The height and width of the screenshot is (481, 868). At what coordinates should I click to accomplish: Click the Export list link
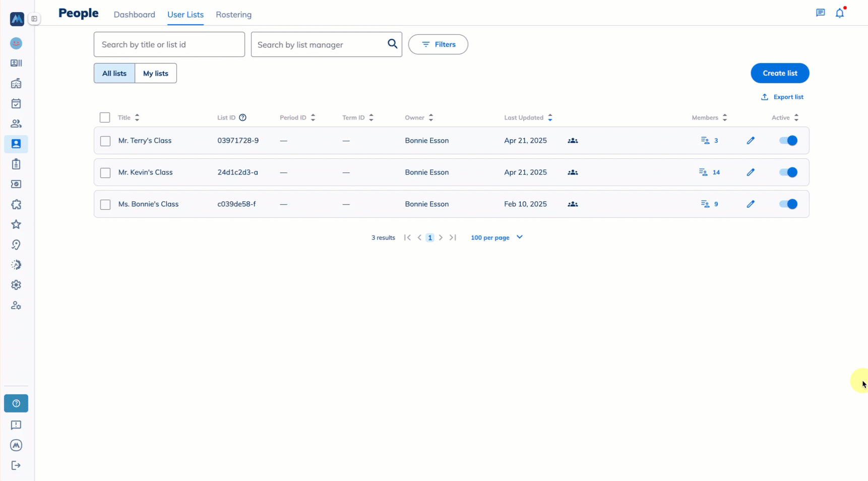click(x=782, y=97)
